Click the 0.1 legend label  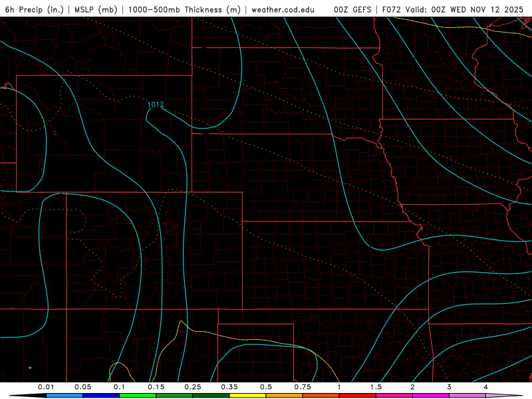click(x=119, y=387)
